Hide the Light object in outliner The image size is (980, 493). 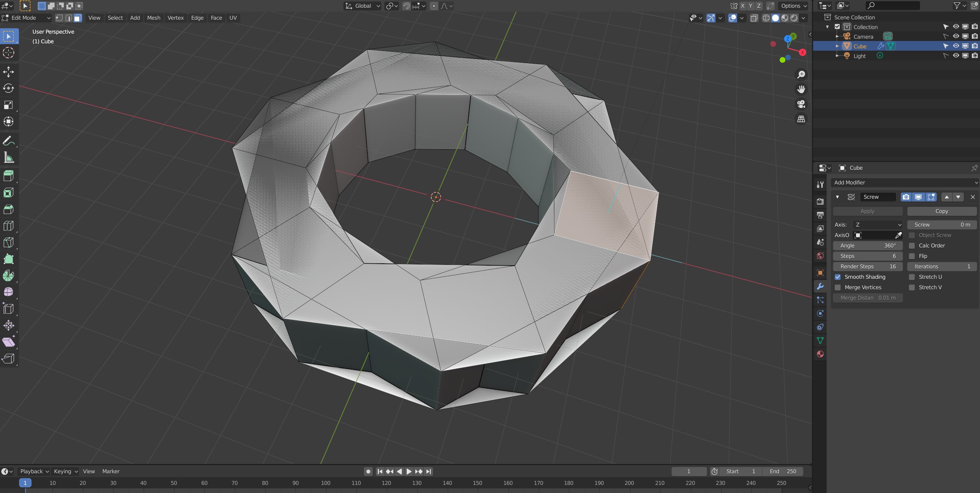tap(956, 56)
